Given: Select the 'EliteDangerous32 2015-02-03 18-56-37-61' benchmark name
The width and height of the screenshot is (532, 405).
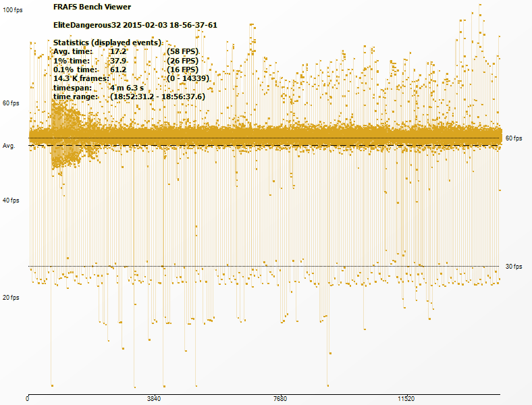Looking at the screenshot, I should (x=135, y=25).
